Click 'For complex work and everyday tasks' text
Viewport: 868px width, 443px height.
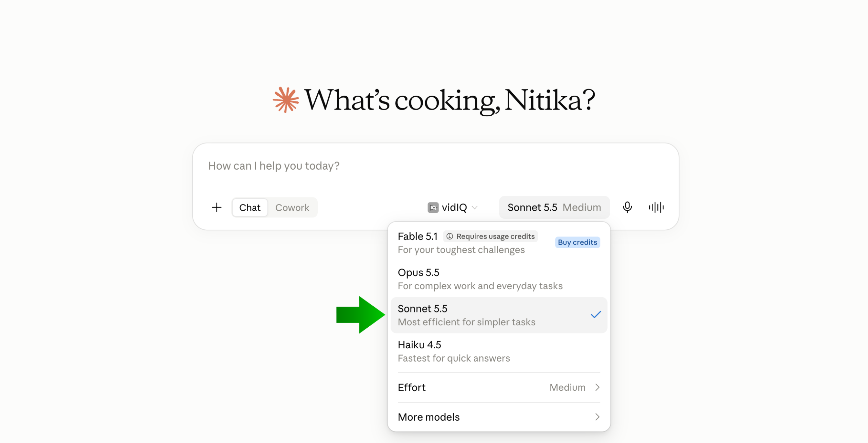(480, 286)
